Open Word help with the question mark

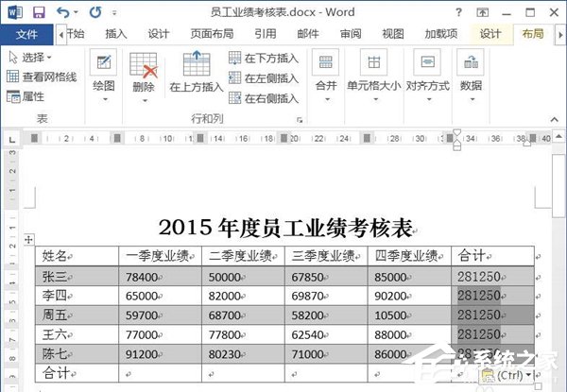tap(458, 12)
